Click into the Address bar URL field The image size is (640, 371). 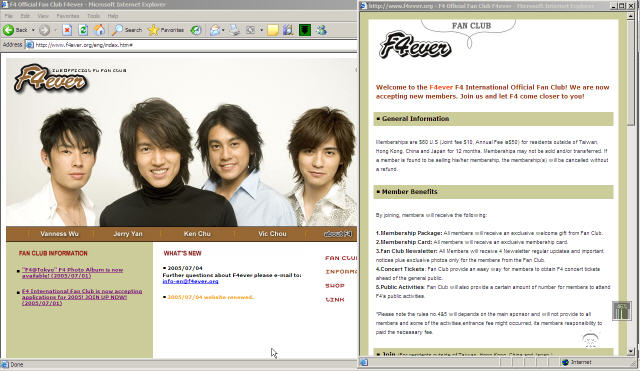[191, 44]
